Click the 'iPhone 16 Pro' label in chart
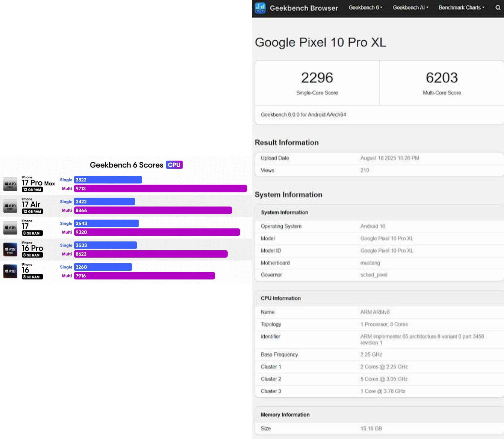Screen dimensions: 504x439 click(33, 247)
